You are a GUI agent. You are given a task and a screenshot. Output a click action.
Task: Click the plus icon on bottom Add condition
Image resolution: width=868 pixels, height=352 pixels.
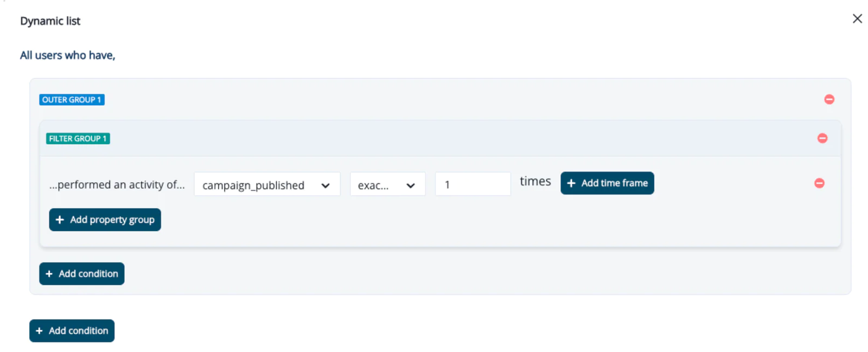pos(39,330)
